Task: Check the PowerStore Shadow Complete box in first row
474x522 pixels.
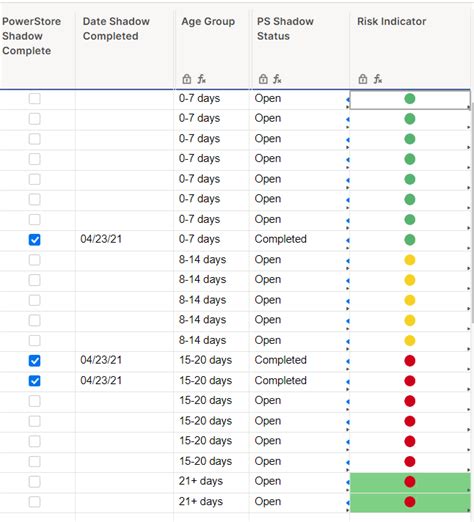Action: tap(35, 99)
